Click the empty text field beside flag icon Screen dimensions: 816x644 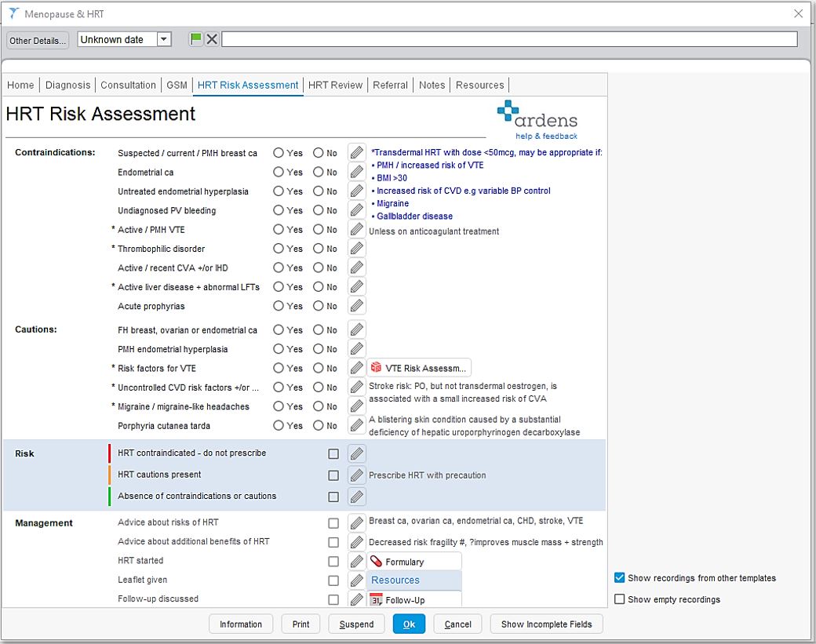[509, 39]
